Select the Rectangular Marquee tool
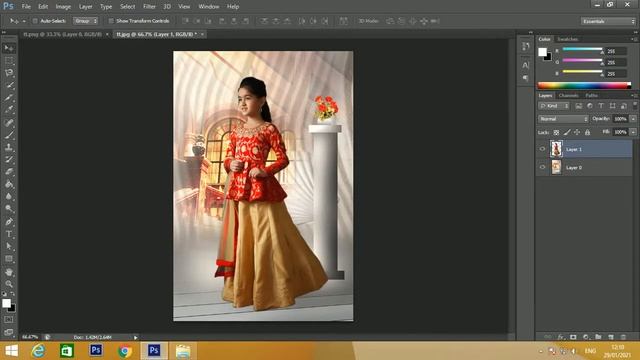640x360 pixels. coord(9,61)
